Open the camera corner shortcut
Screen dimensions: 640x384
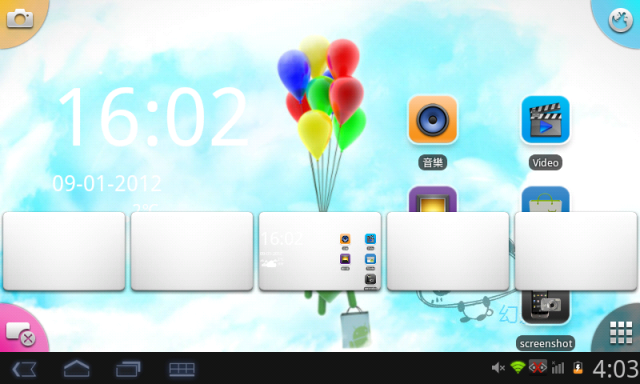[20, 19]
